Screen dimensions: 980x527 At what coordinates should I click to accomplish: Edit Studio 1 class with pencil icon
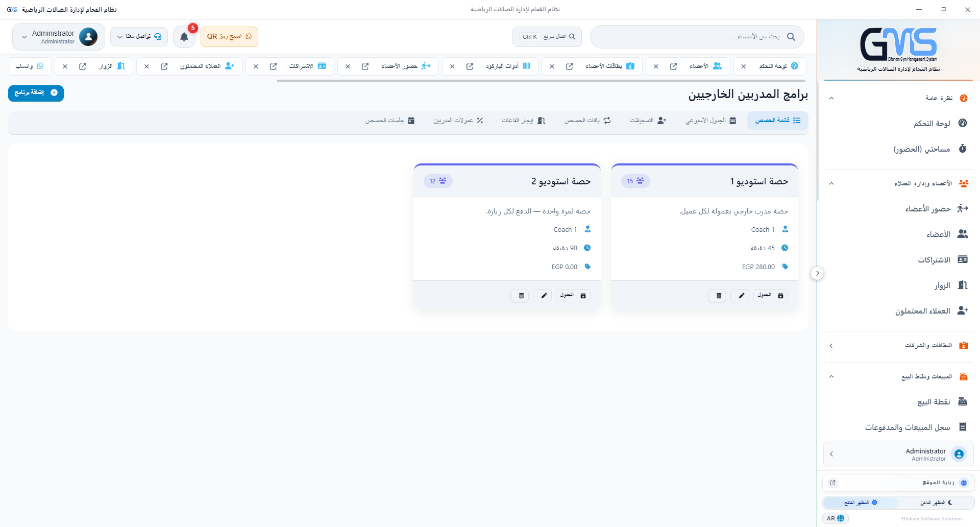pyautogui.click(x=741, y=296)
